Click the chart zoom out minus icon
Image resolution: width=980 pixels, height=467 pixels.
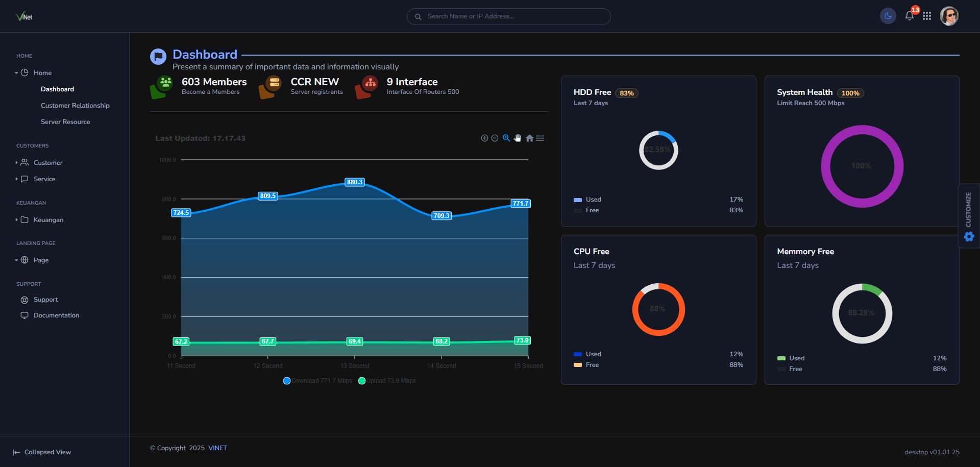click(x=495, y=138)
